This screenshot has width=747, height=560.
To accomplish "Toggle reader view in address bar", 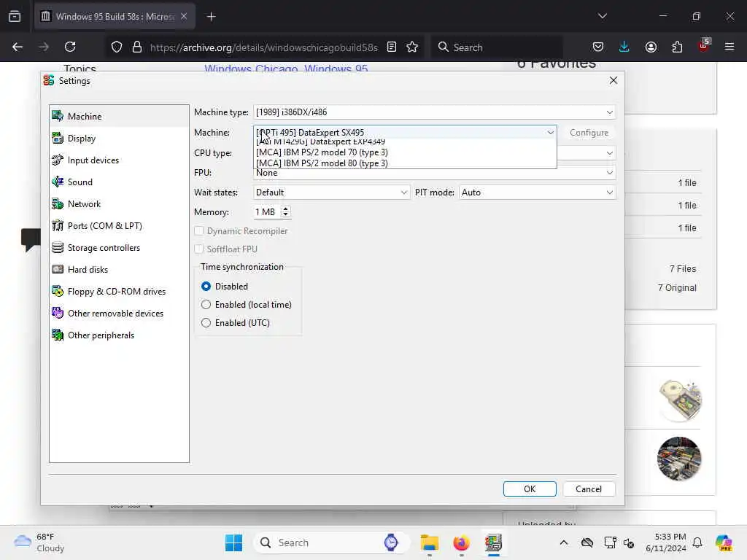I will click(x=392, y=47).
